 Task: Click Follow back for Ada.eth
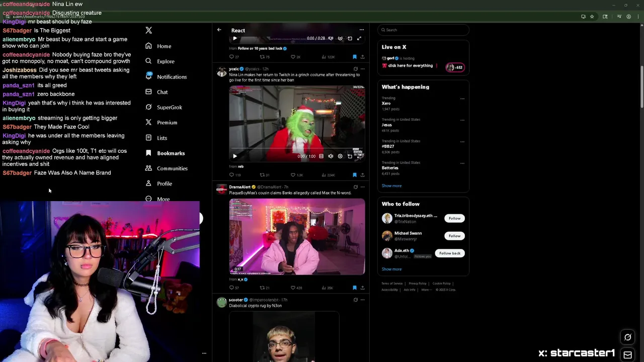[450, 253]
